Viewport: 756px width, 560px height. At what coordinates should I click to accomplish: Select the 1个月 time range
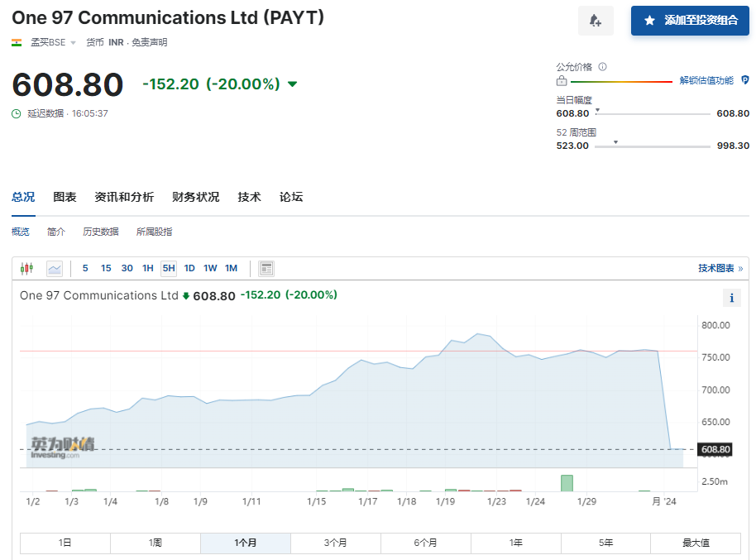coord(246,543)
